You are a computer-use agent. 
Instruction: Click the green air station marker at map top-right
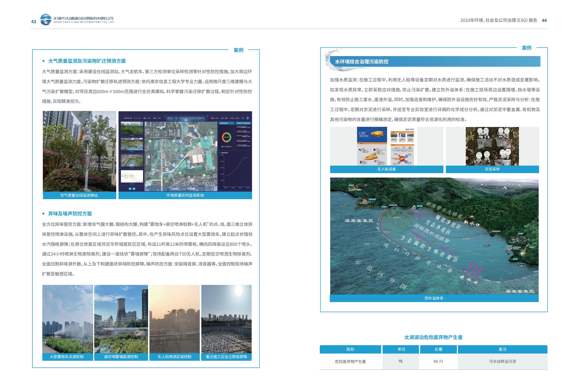coord(212,132)
